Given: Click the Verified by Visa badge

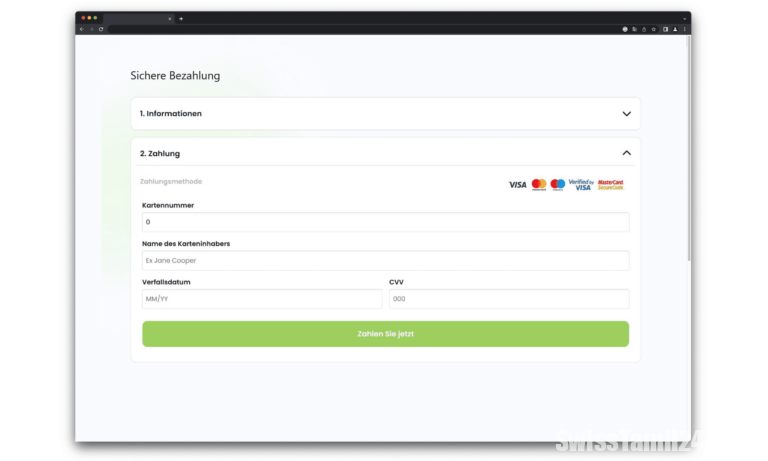Looking at the screenshot, I should pyautogui.click(x=581, y=185).
